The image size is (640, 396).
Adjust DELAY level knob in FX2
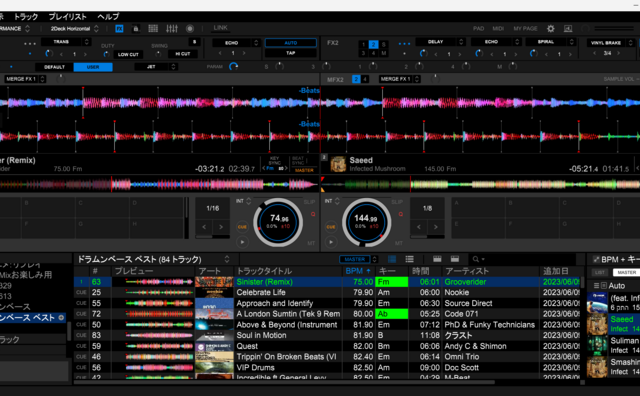pos(423,53)
